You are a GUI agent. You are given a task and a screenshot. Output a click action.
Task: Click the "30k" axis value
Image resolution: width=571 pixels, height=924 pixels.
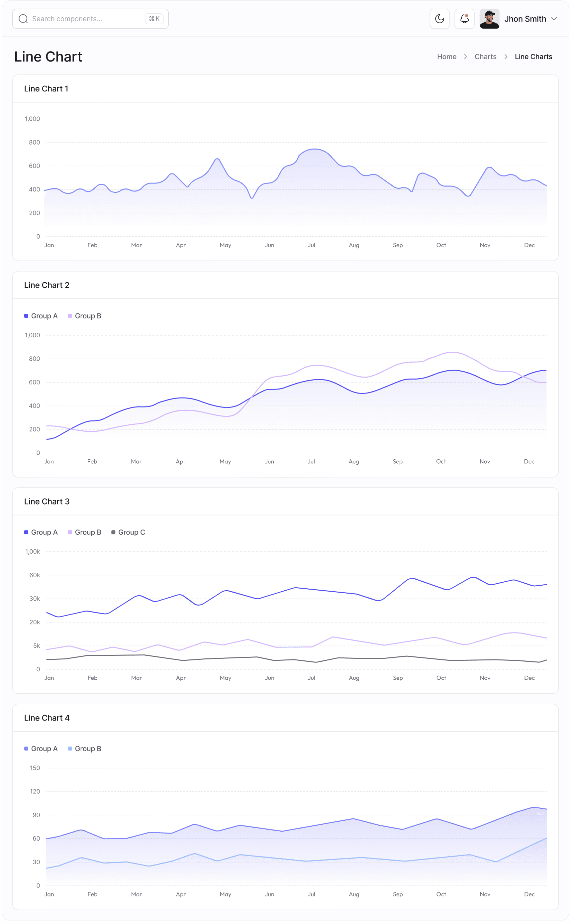(35, 599)
